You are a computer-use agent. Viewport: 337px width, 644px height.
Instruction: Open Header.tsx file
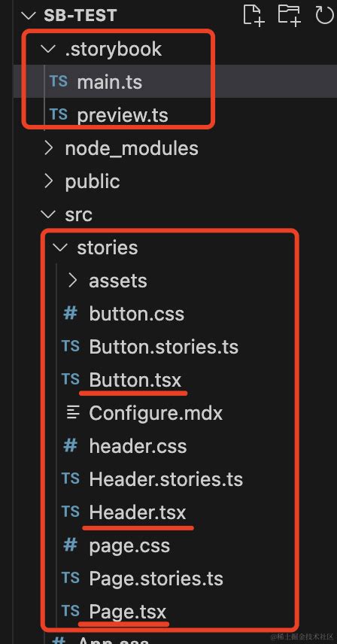click(138, 512)
